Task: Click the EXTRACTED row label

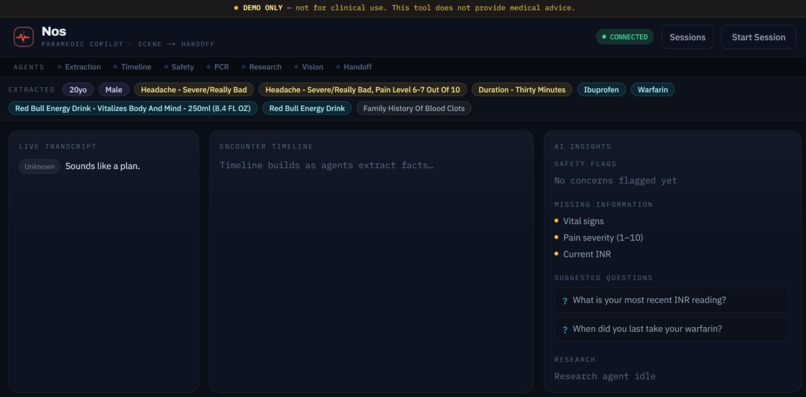Action: [31, 89]
